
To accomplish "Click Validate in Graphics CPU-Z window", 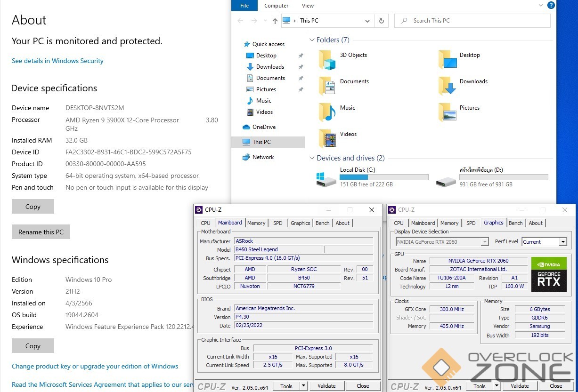I will [x=520, y=386].
